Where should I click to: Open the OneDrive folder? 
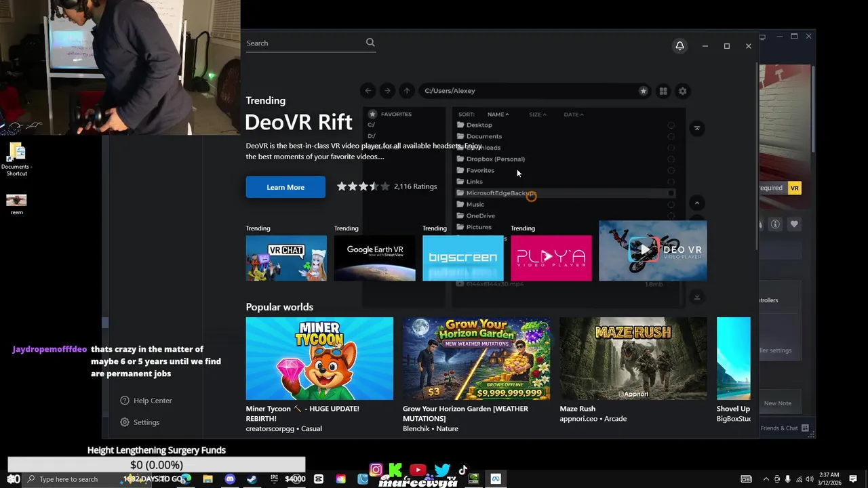click(476, 216)
